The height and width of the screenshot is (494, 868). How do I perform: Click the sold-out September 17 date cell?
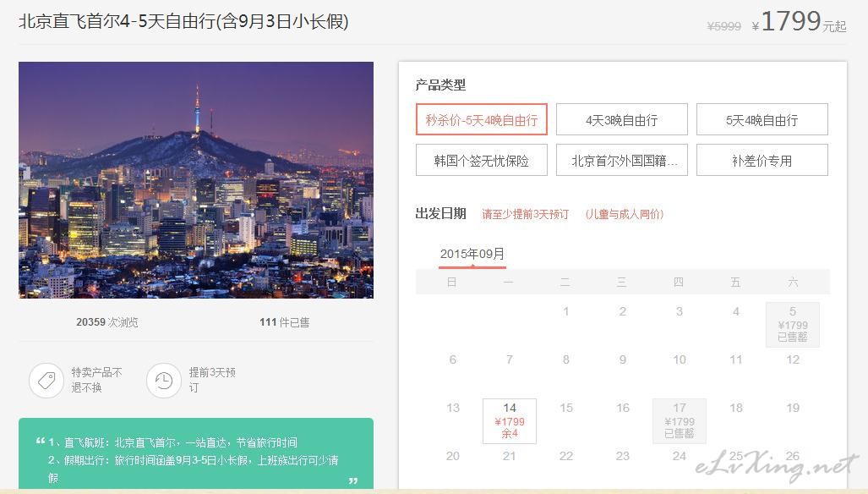[x=680, y=421]
